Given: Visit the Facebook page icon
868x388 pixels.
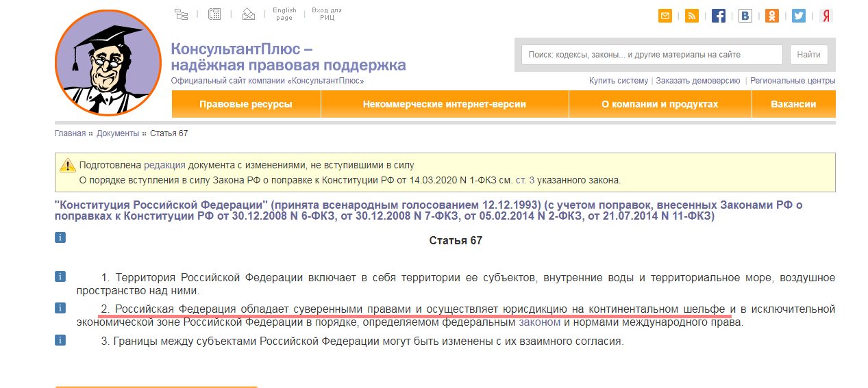Looking at the screenshot, I should coord(718,16).
